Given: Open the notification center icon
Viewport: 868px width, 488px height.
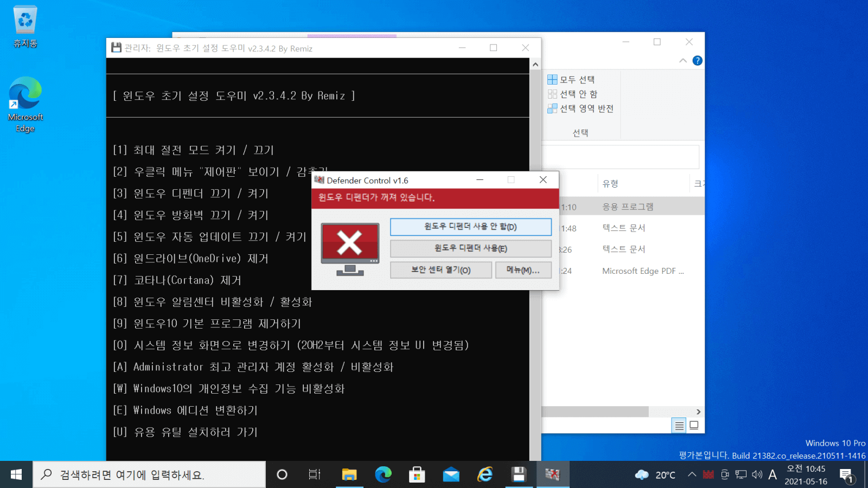Looking at the screenshot, I should pyautogui.click(x=846, y=476).
